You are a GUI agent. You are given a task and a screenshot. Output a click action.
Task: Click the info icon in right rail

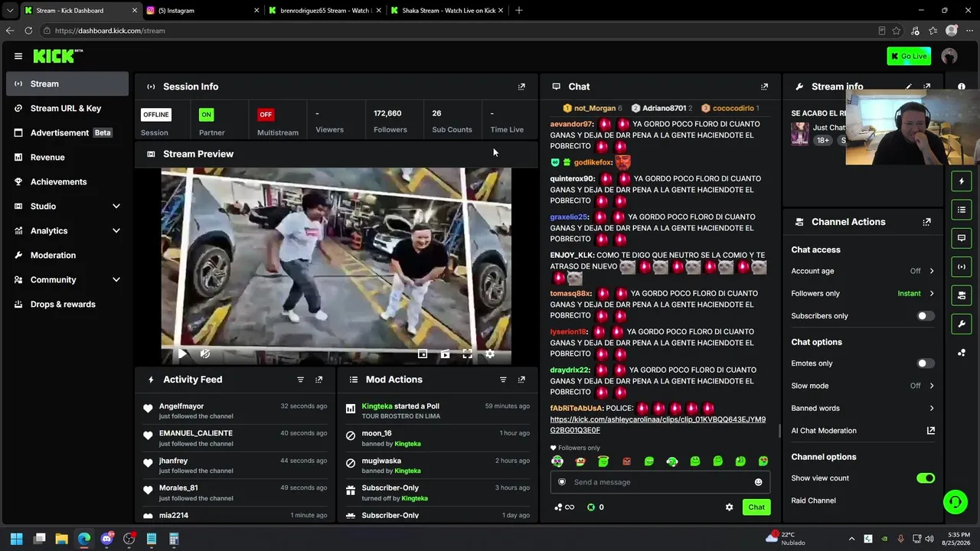coord(962,87)
